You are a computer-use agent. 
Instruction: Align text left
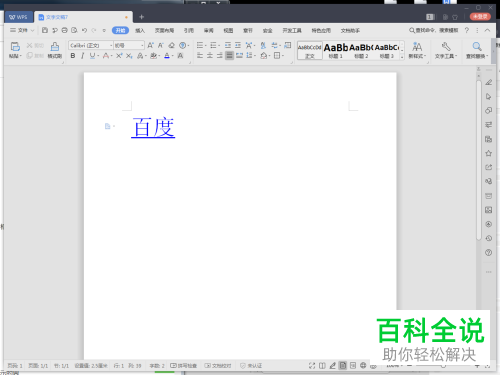(x=200, y=56)
